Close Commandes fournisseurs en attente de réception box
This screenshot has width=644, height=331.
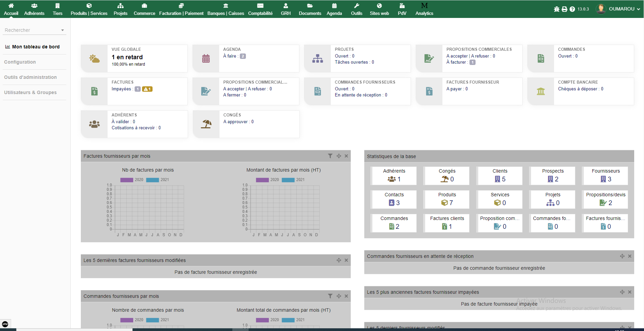630,256
